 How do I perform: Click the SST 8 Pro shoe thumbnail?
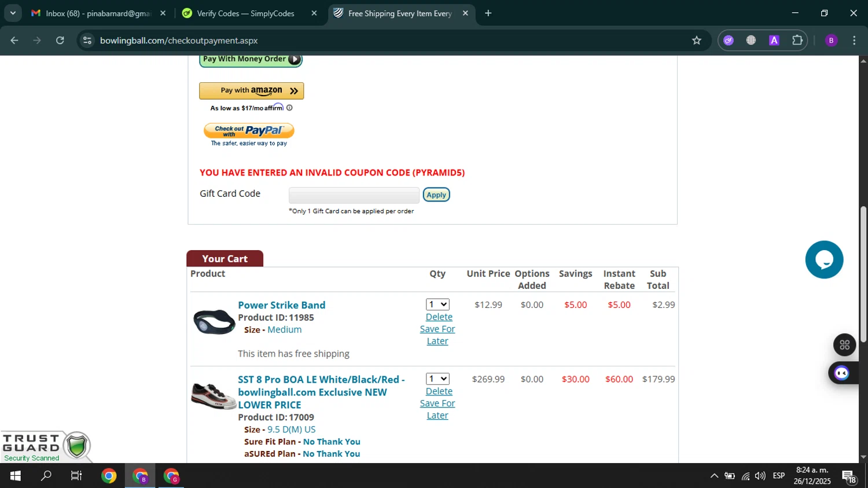(214, 395)
